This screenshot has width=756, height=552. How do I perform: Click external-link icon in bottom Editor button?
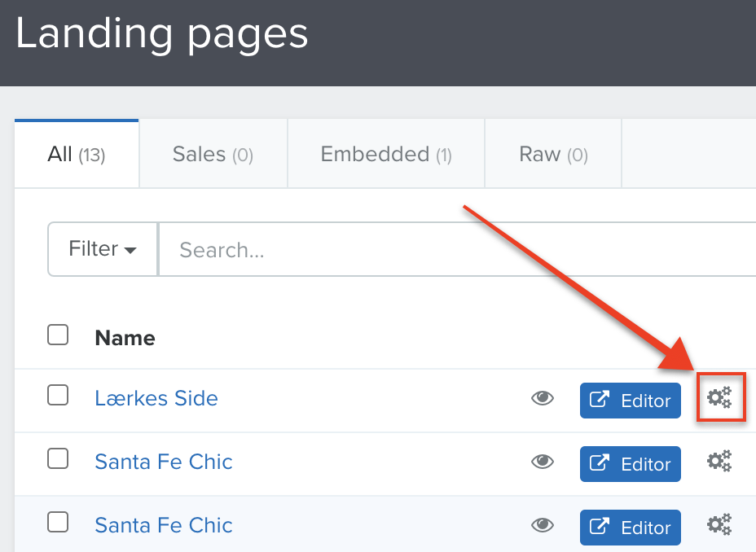(600, 526)
